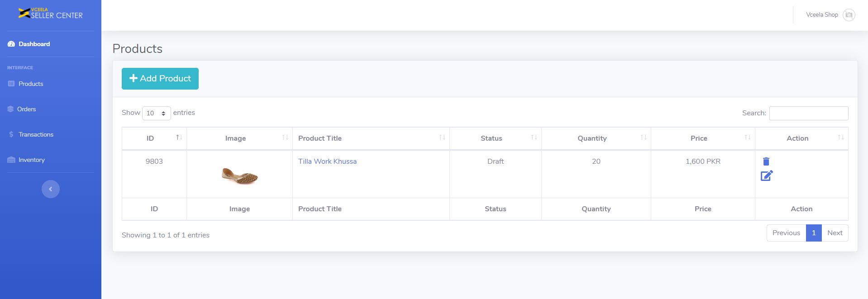Collapse the sidebar with the chevron button
Viewport: 868px width, 299px height.
51,189
